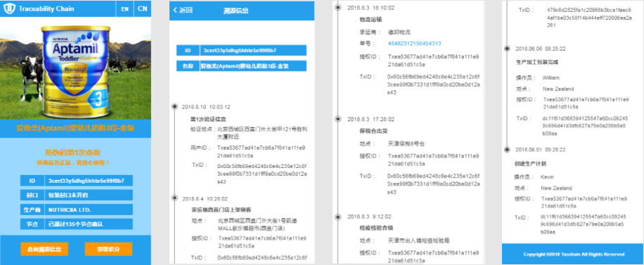Open tracking number 45482312156454313 link

(414, 44)
